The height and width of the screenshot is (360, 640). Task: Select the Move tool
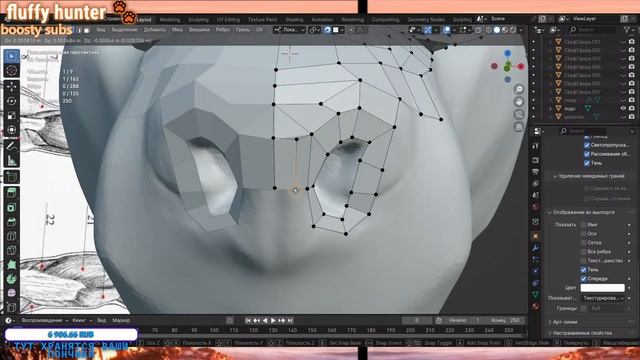11,87
